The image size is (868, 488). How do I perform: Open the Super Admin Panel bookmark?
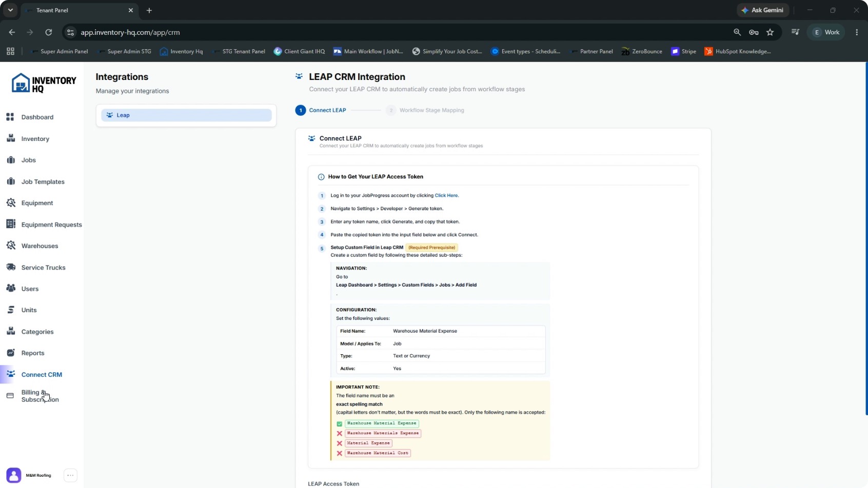60,51
